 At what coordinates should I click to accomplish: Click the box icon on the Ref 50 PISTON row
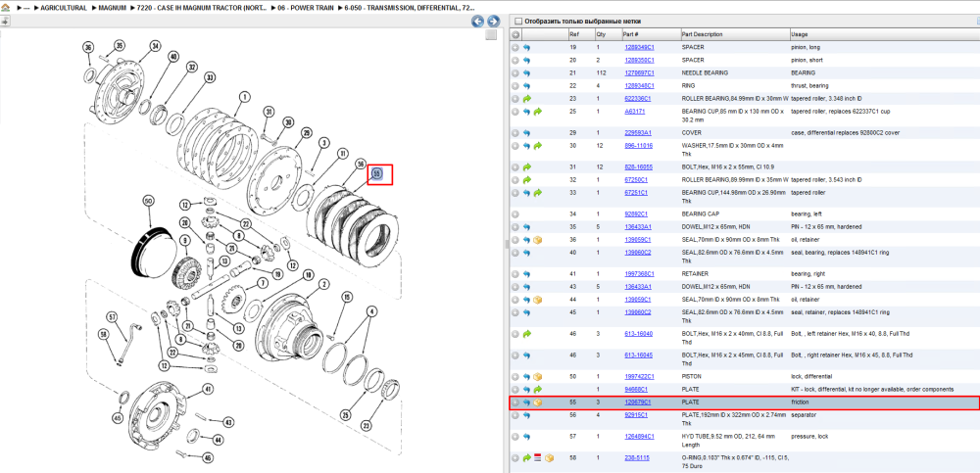(537, 377)
